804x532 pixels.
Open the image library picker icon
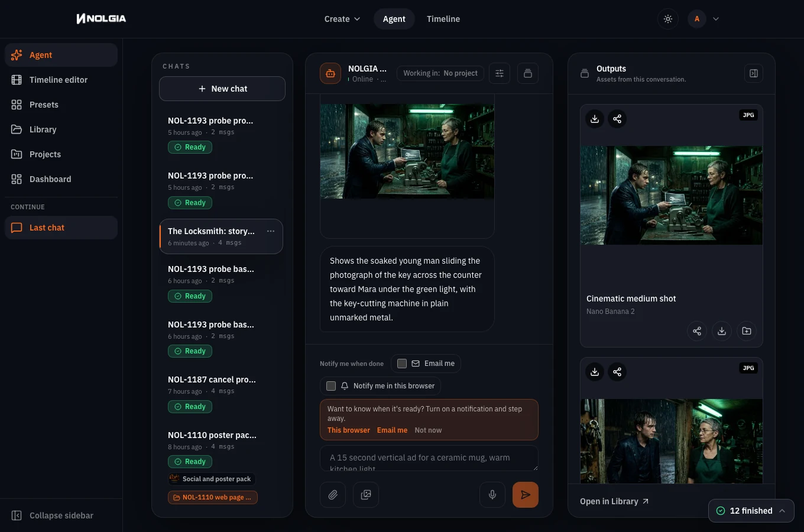366,495
